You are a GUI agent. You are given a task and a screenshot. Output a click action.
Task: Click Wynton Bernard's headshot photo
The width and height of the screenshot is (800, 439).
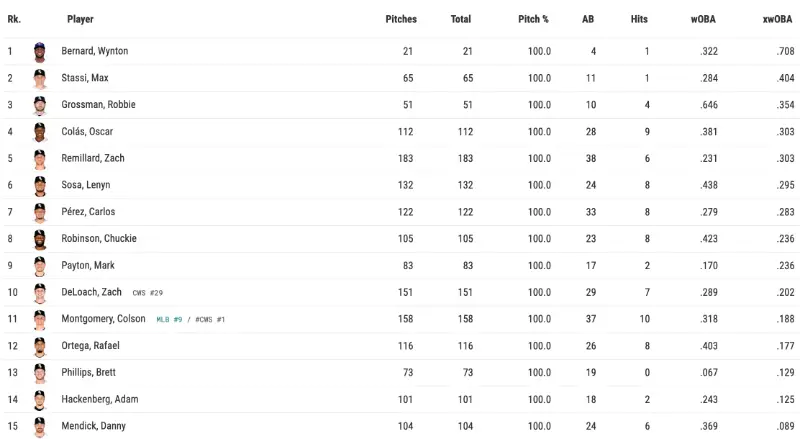tap(40, 51)
